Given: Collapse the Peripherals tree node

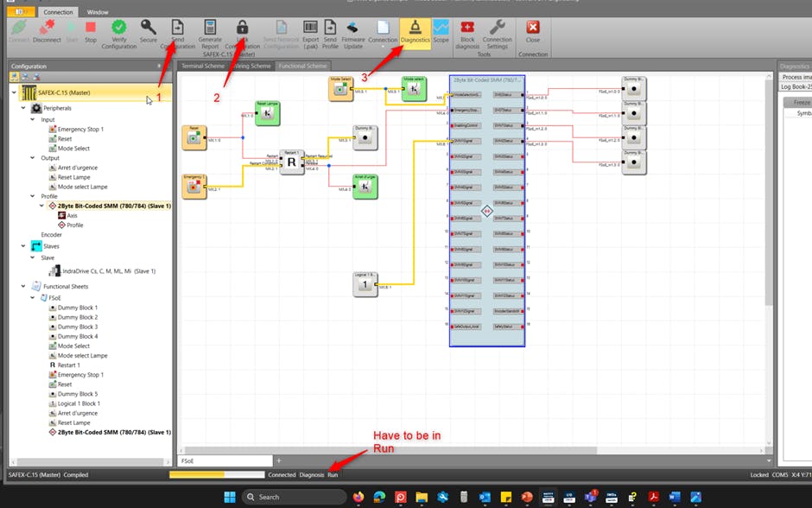Looking at the screenshot, I should coord(25,108).
